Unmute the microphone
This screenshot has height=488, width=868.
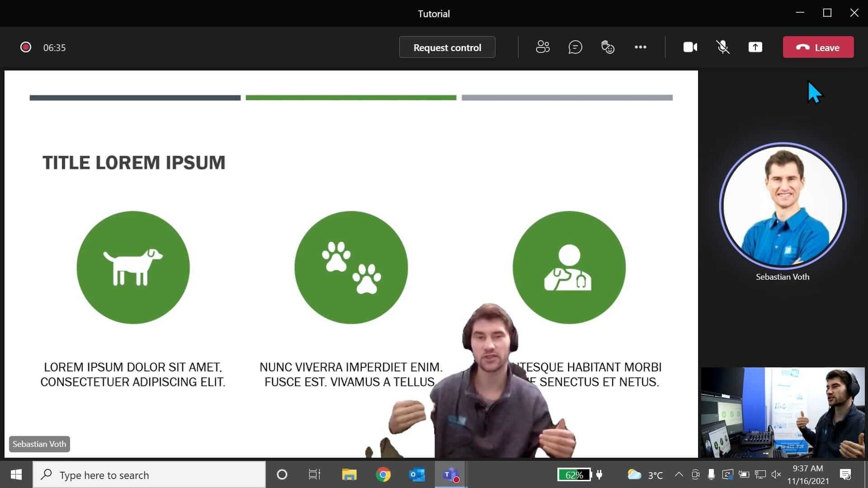[x=722, y=47]
